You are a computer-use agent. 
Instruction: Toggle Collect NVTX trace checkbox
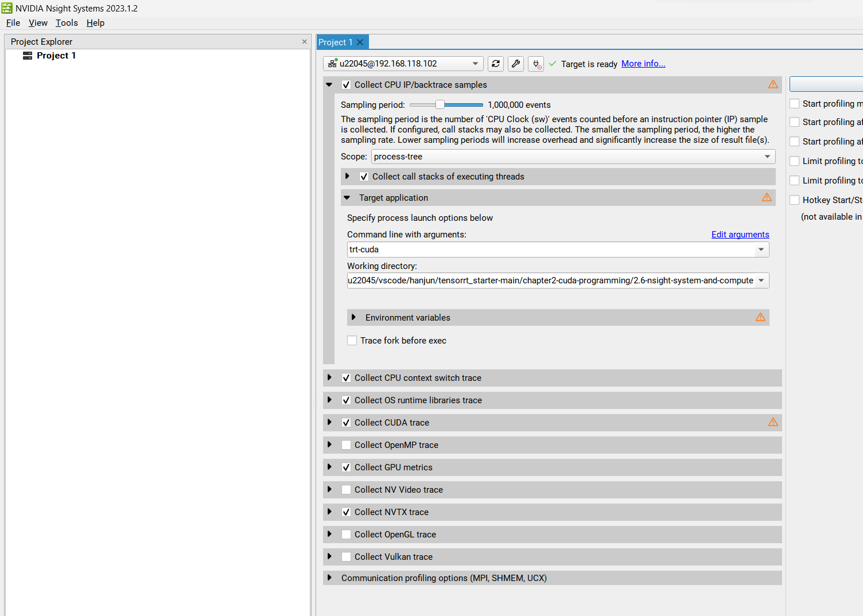point(346,512)
